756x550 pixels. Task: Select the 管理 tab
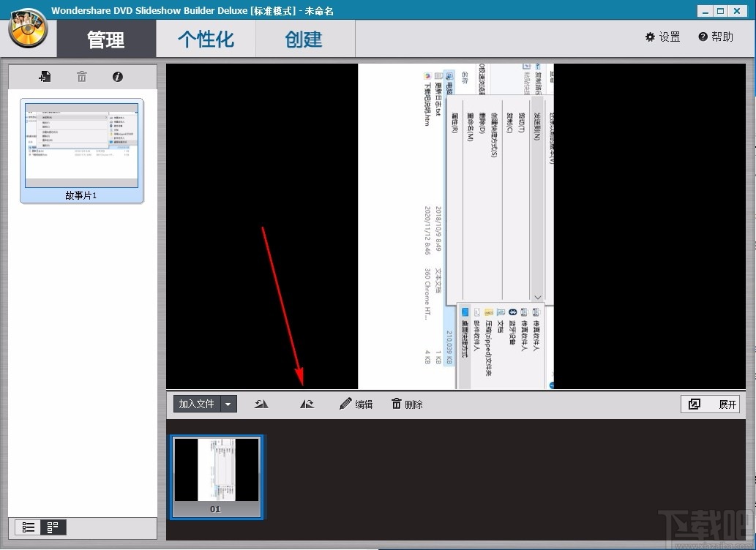tap(106, 39)
